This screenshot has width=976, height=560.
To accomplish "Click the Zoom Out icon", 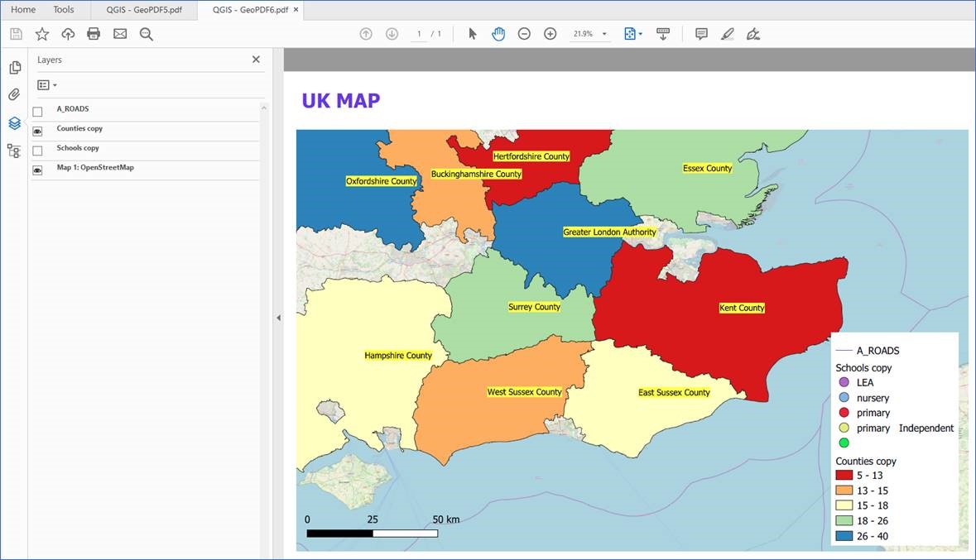I will pos(524,34).
